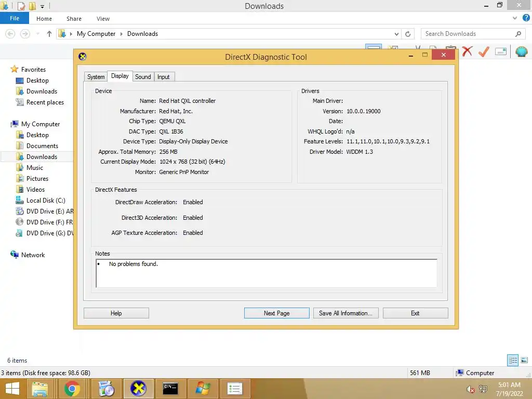Click the Back navigation arrow

[x=10, y=34]
